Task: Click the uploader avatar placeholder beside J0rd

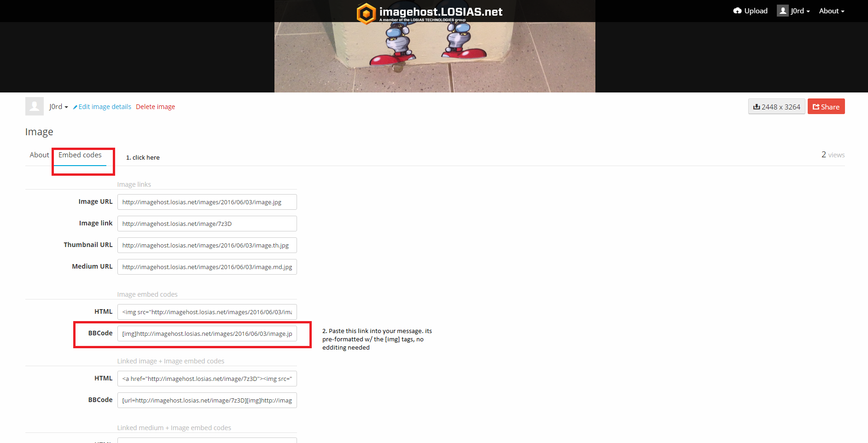Action: (35, 106)
